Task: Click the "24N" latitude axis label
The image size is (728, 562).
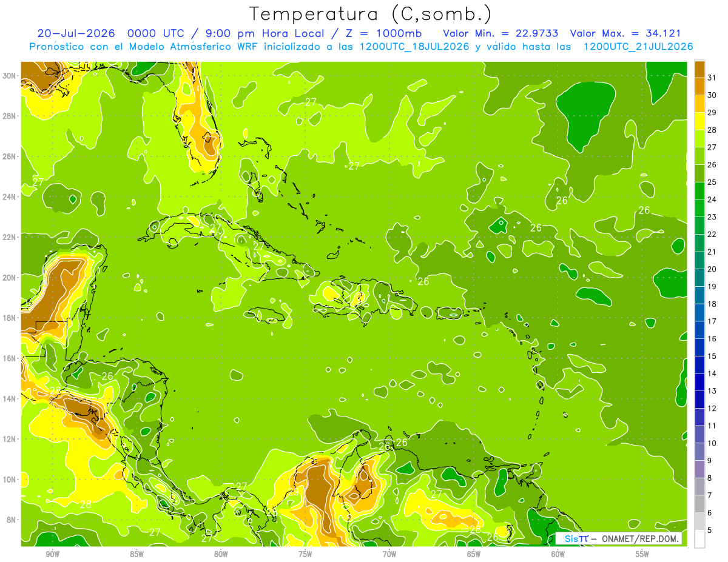Action: [9, 197]
